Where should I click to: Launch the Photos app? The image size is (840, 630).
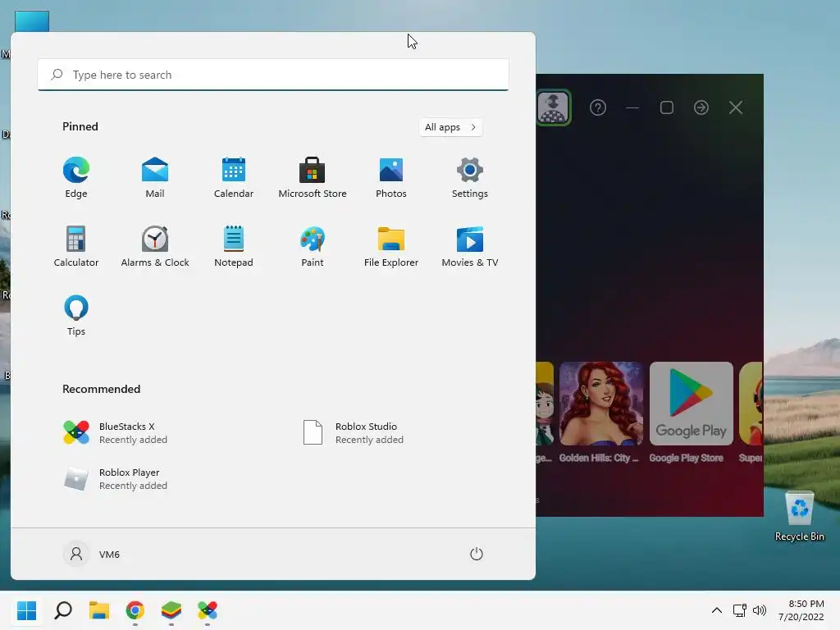click(x=391, y=178)
